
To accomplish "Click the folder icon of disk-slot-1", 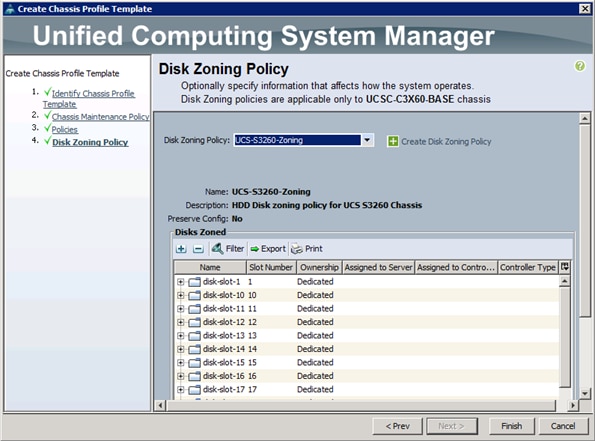I will click(194, 282).
